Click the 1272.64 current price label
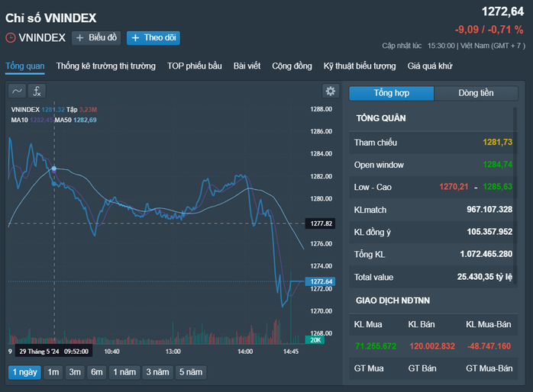The width and height of the screenshot is (533, 392). coord(321,281)
